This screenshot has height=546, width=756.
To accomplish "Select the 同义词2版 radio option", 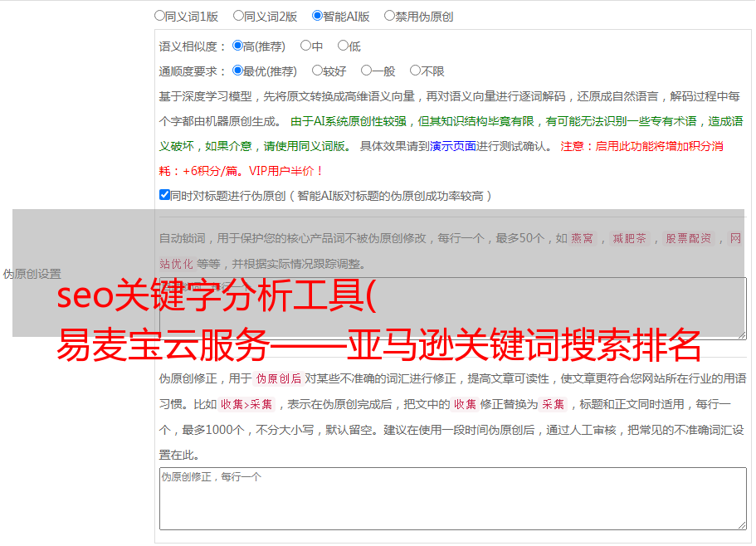I will point(238,16).
